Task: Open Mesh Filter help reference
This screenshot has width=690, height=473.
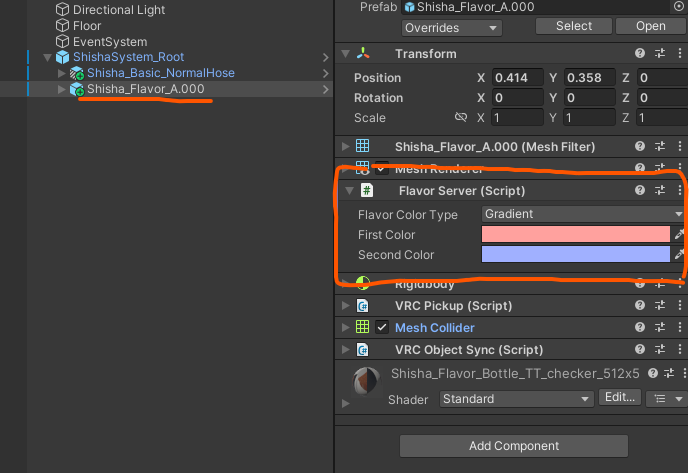Action: (x=640, y=146)
